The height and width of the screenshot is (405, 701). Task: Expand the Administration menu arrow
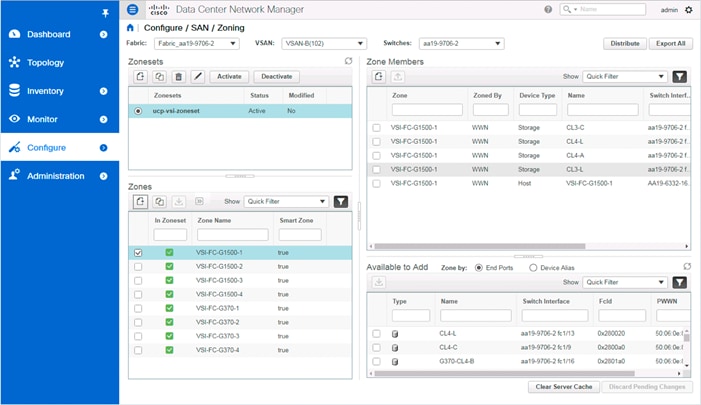[x=104, y=176]
